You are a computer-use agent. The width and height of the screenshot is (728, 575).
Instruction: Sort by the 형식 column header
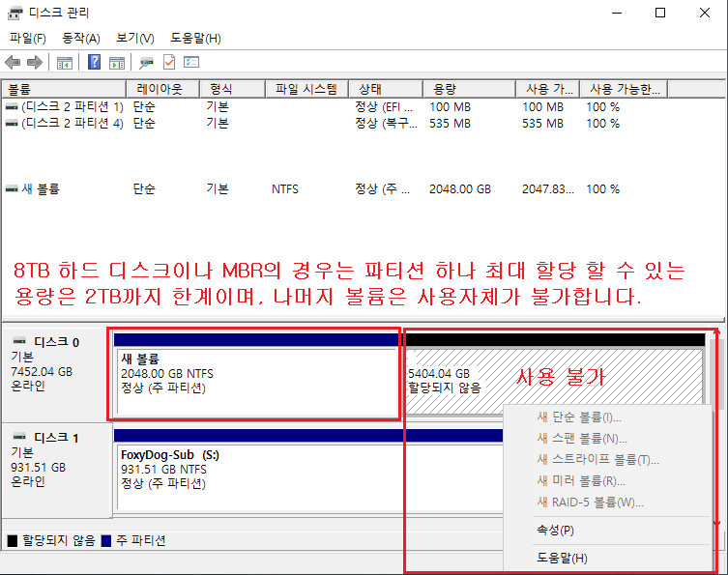233,89
